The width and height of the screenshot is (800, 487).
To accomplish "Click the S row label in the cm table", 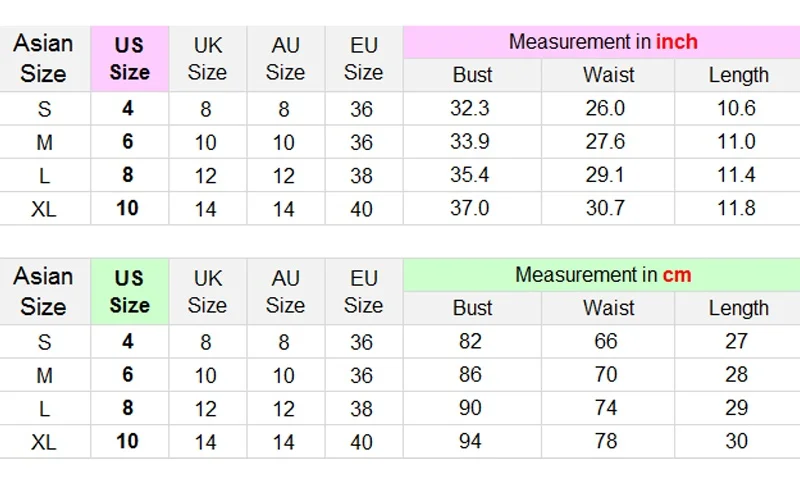I will (44, 342).
